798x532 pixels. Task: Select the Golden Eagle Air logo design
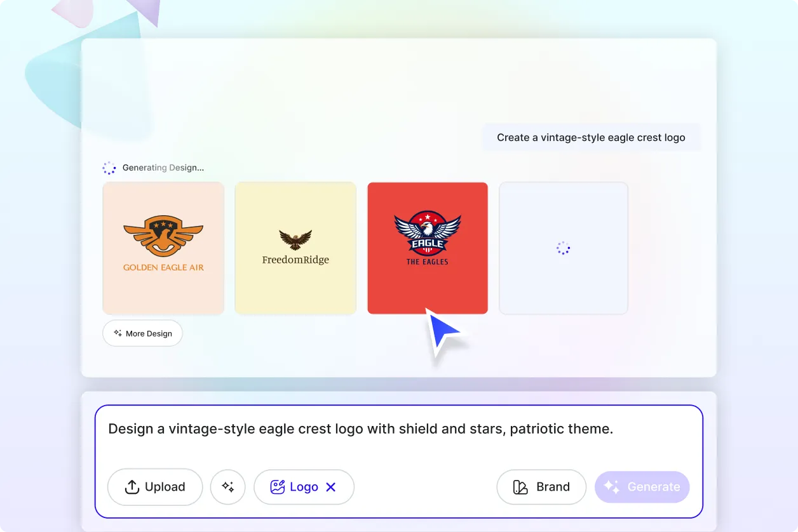(163, 248)
